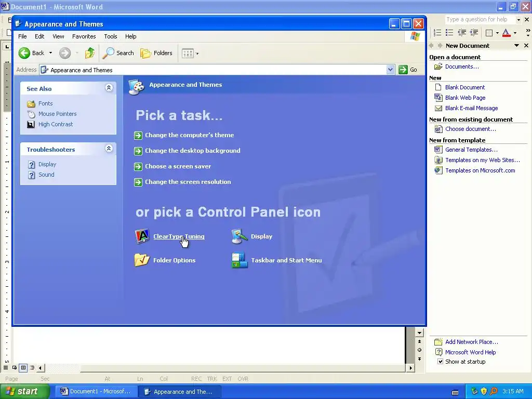Screen dimensions: 532x399
Task: Click Word's numbered list icon
Action: pos(437,33)
